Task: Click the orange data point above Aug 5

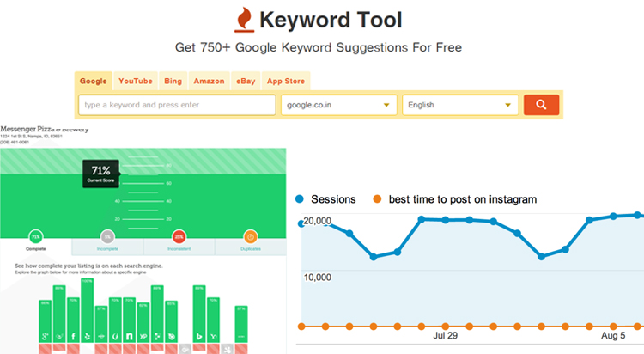Action: [613, 327]
